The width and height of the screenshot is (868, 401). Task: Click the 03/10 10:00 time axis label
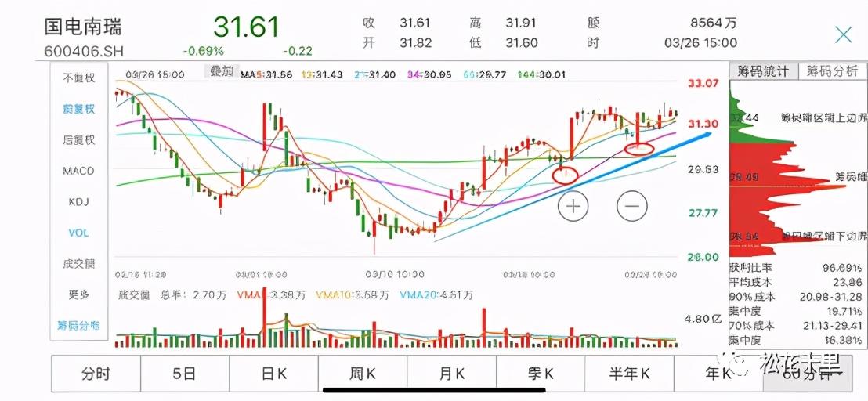tap(396, 274)
